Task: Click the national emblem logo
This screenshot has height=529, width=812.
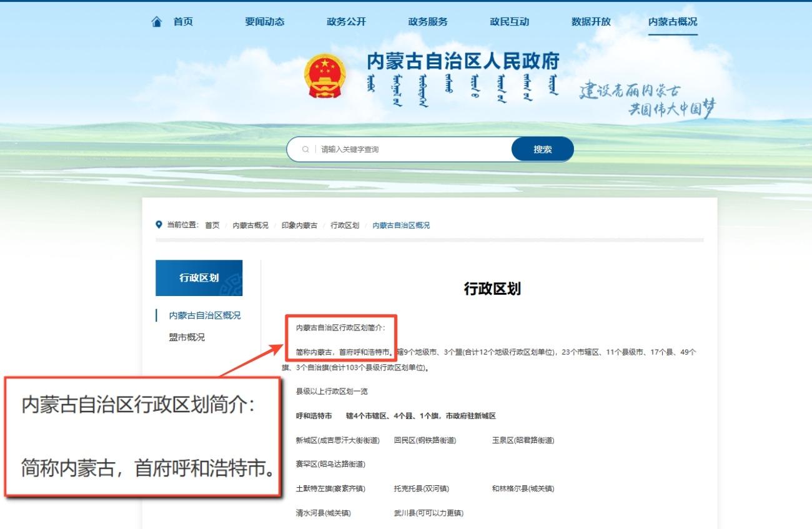Action: (x=324, y=76)
